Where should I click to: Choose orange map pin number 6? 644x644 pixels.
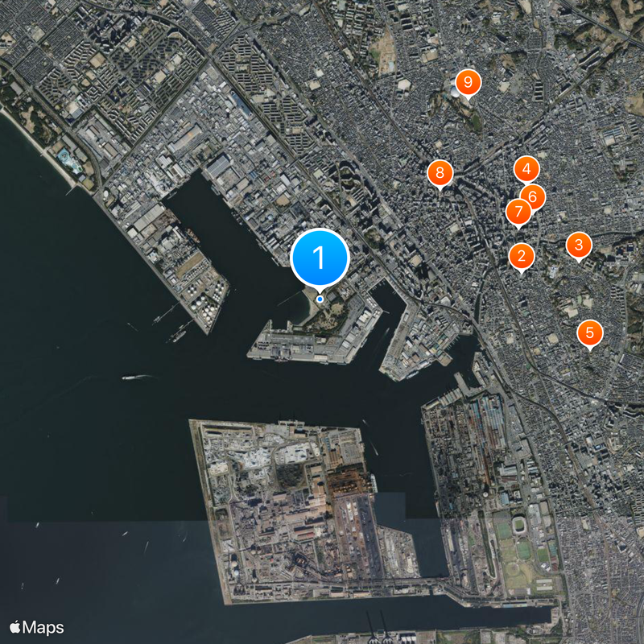pyautogui.click(x=534, y=197)
